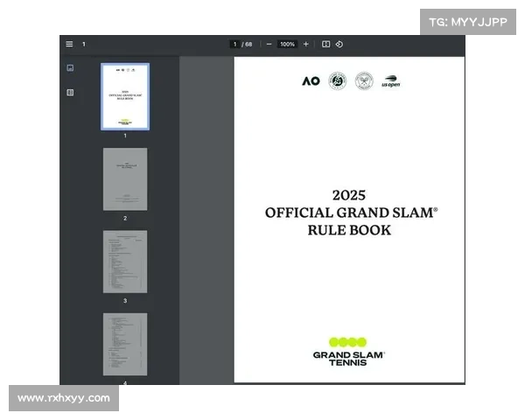Click the Grand Slam Tennis logo
This screenshot has height=420, width=525.
coord(348,352)
